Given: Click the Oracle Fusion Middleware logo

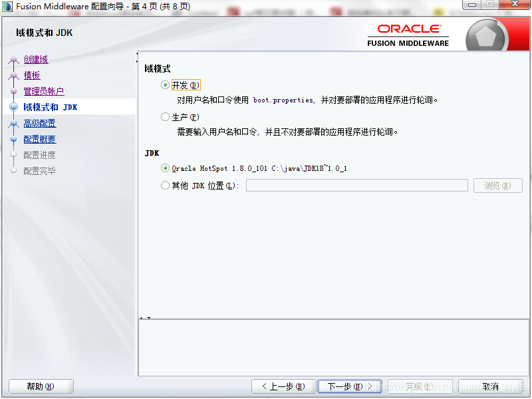Looking at the screenshot, I should point(408,35).
